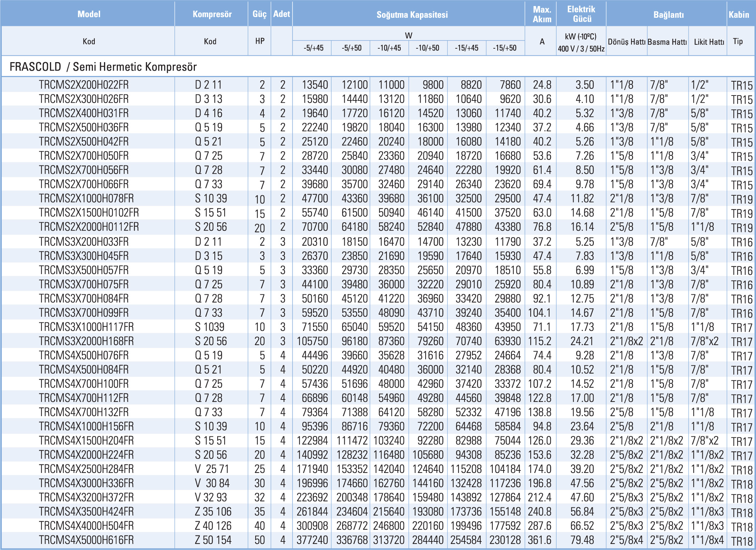Click the capacity value 377240
Screen dimensions: 756x550
(x=312, y=540)
